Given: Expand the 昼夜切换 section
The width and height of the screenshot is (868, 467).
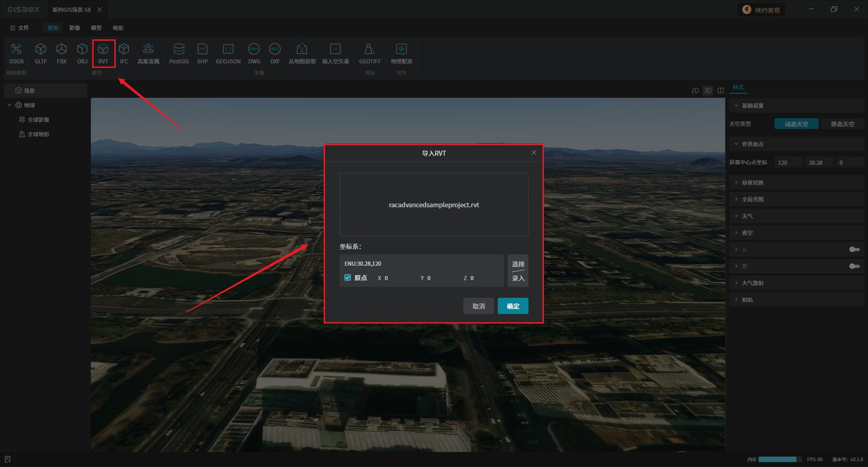Looking at the screenshot, I should click(752, 182).
